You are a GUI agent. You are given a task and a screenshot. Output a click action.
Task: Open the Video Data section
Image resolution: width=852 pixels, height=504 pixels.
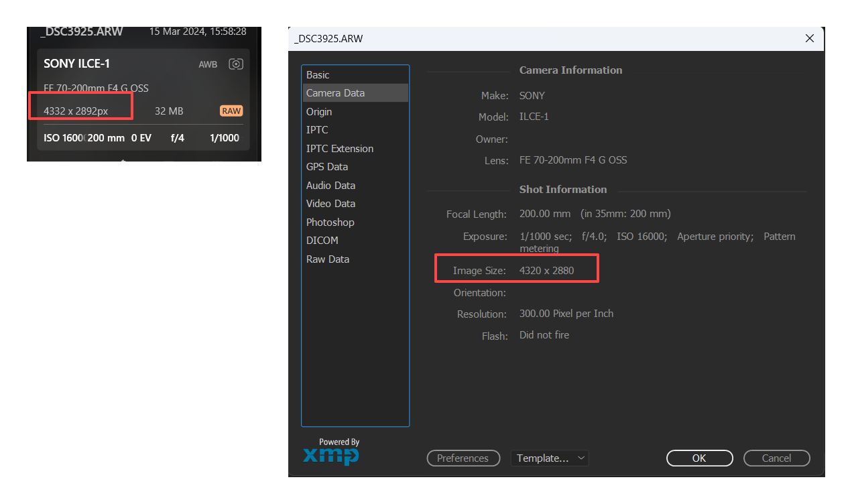tap(330, 203)
